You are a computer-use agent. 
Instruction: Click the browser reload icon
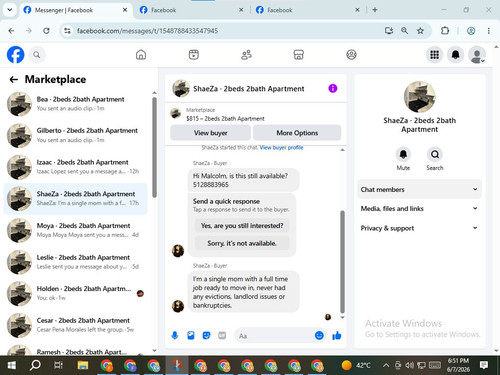coord(46,31)
